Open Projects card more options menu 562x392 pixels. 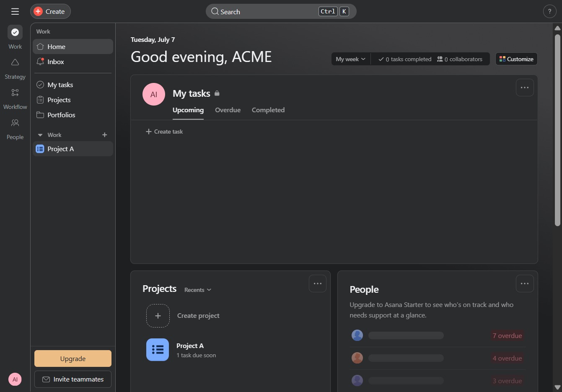(x=318, y=284)
